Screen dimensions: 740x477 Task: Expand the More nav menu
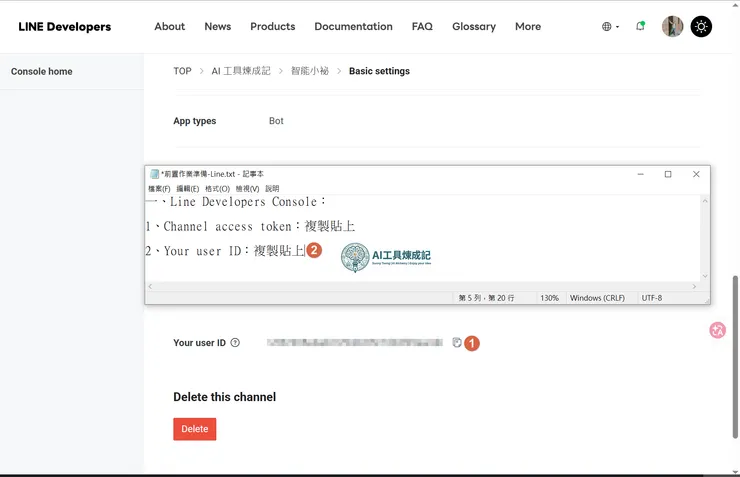(528, 26)
